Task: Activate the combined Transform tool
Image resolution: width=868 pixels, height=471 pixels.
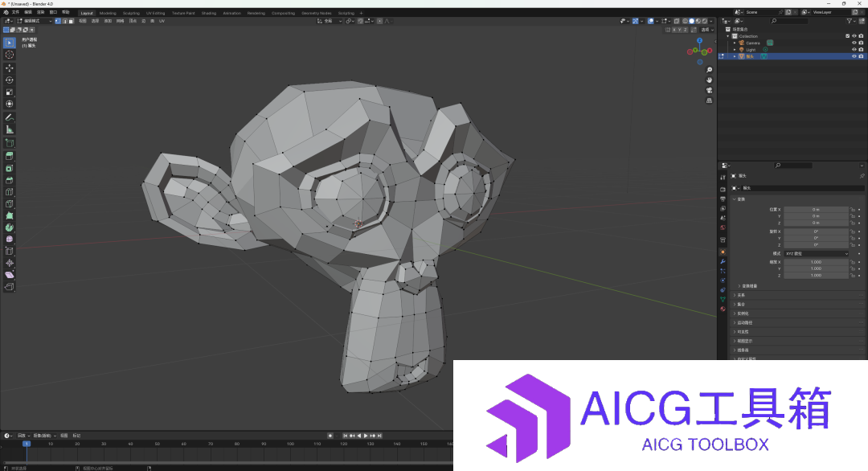Action: pyautogui.click(x=10, y=104)
